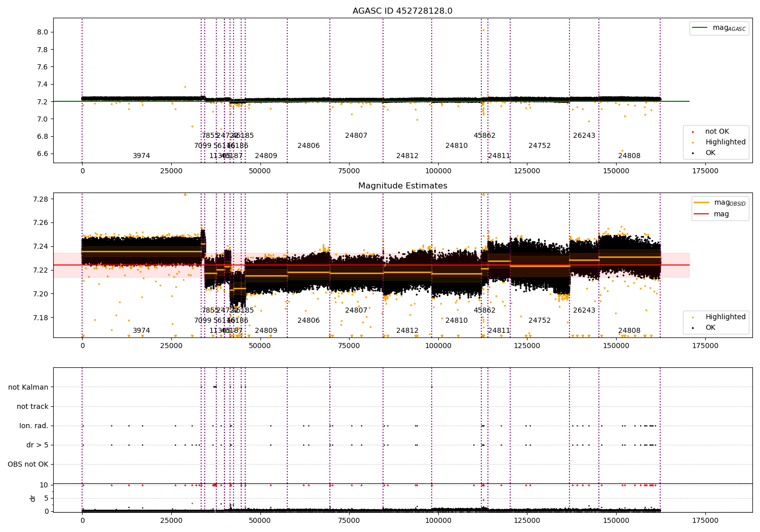Select OBSID label 24806 in the top plot
This screenshot has width=760, height=532.
tap(309, 146)
